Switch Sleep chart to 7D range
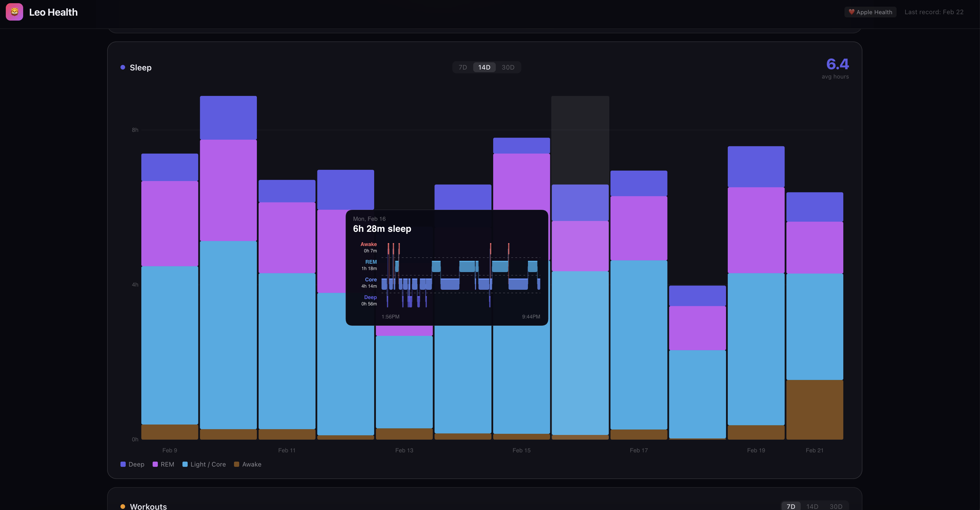This screenshot has width=980, height=510. pyautogui.click(x=462, y=67)
